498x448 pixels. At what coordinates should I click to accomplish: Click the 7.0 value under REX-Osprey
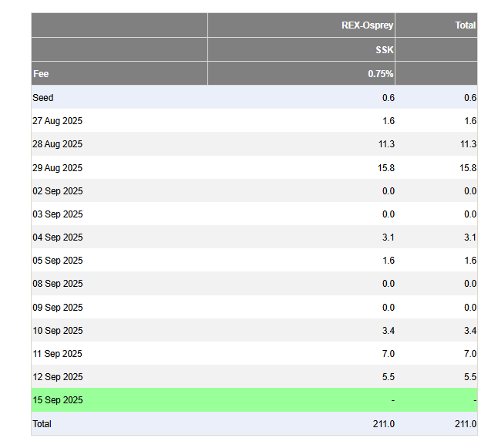388,354
